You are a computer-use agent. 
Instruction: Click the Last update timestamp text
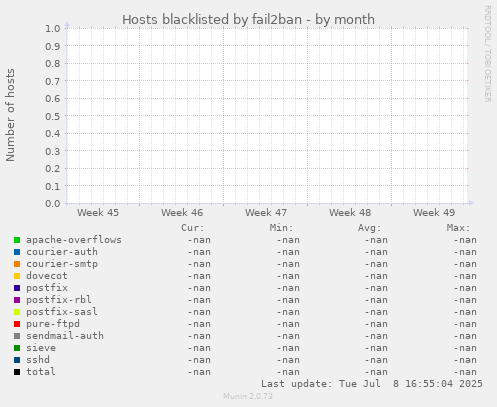click(x=372, y=384)
